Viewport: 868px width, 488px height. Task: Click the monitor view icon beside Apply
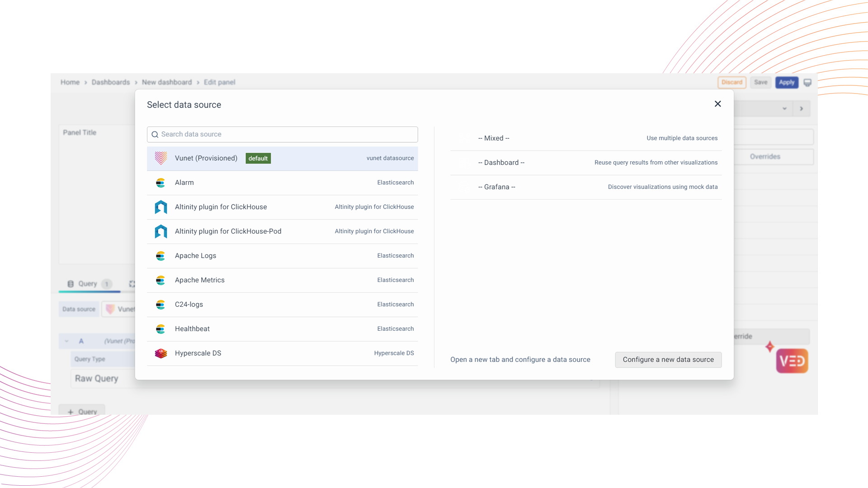tap(807, 83)
